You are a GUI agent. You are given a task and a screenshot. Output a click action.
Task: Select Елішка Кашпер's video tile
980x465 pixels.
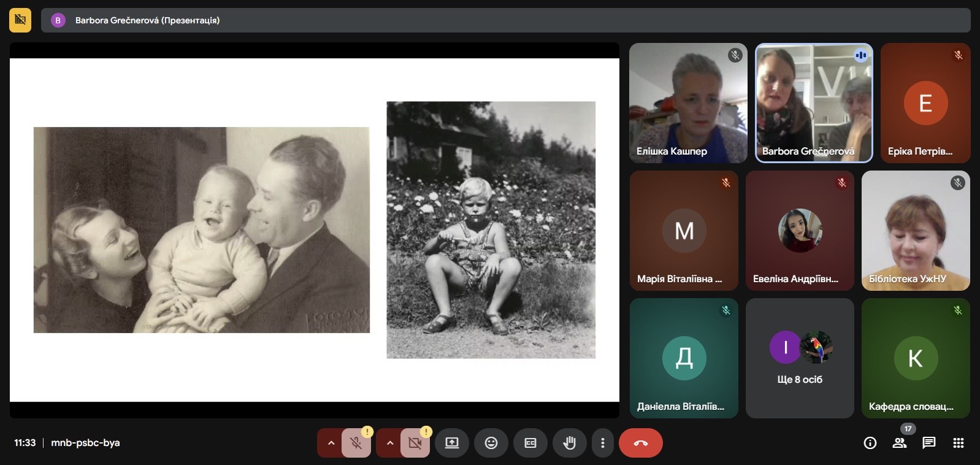(x=688, y=102)
